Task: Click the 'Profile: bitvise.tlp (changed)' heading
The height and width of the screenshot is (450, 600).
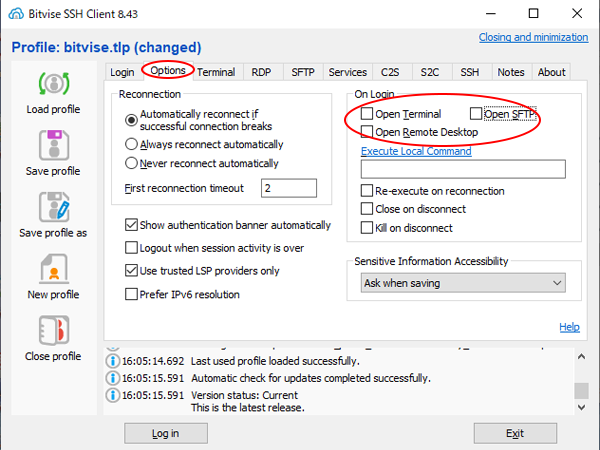Action: [x=106, y=47]
